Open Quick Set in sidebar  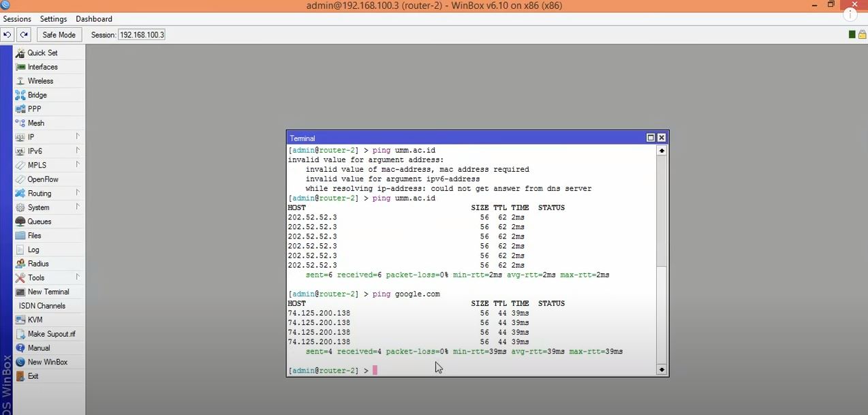click(42, 52)
